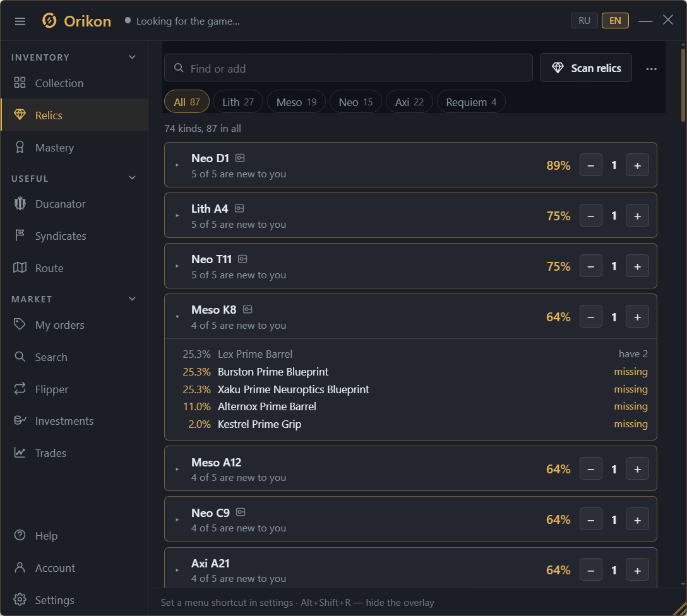Open the hamburger menu

20,21
